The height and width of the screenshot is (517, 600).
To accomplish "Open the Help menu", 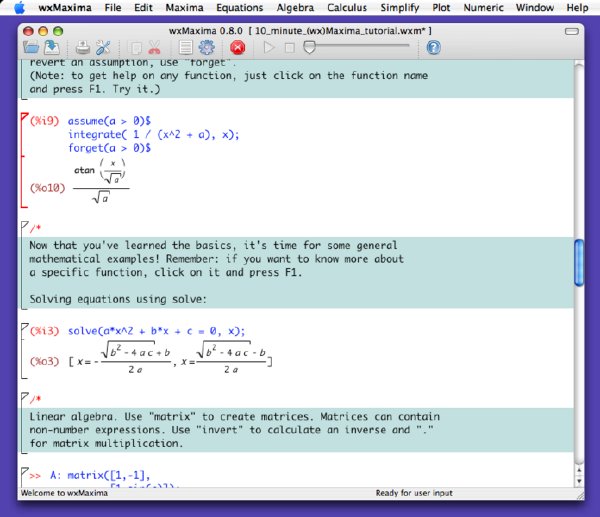I will pos(577,7).
